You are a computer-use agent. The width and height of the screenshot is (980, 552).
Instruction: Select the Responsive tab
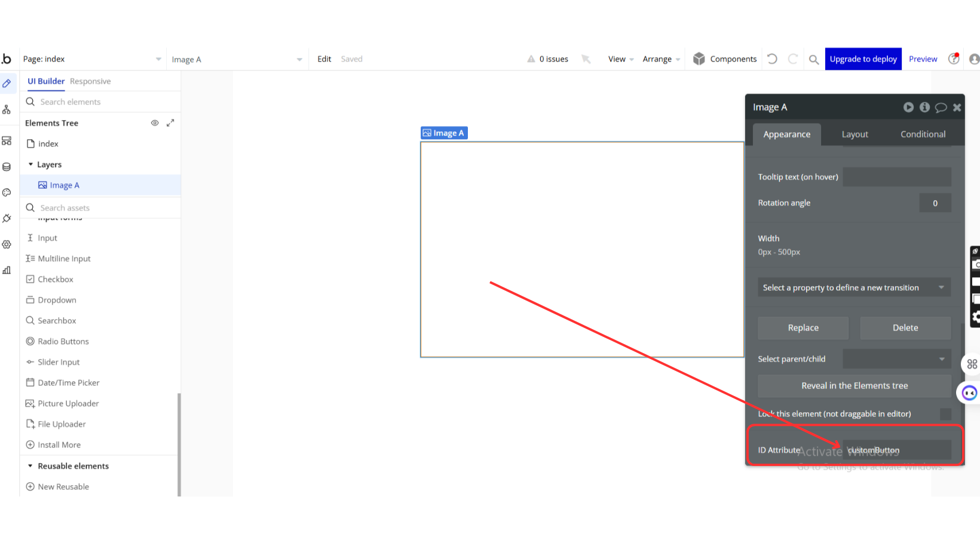90,81
